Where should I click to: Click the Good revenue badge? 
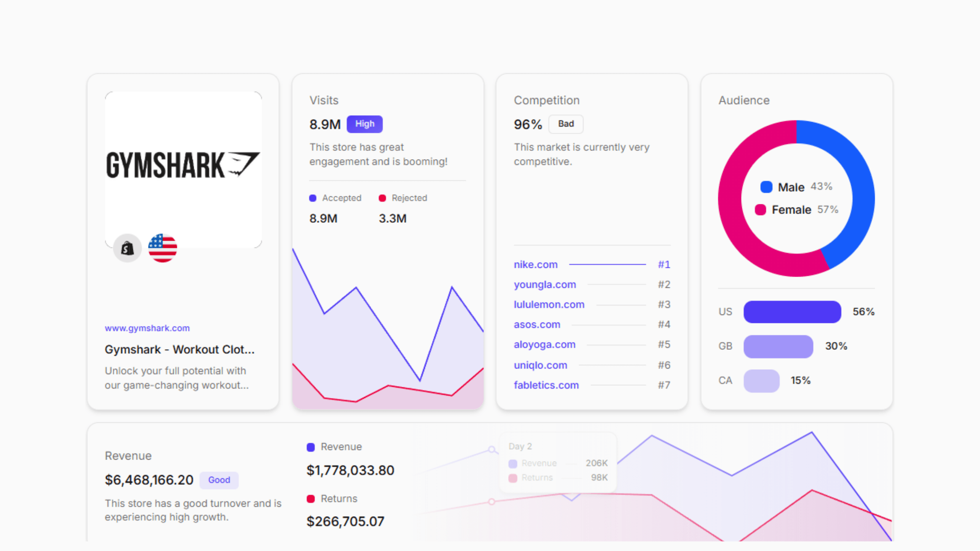219,480
